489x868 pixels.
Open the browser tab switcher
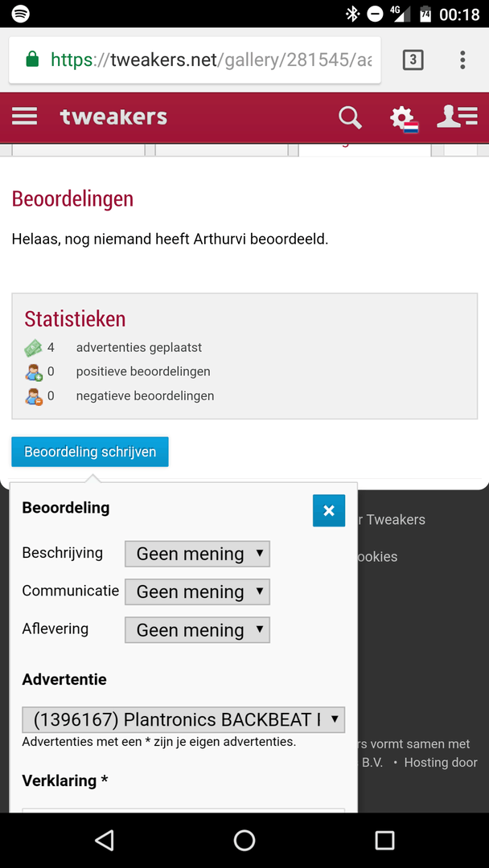tap(413, 59)
